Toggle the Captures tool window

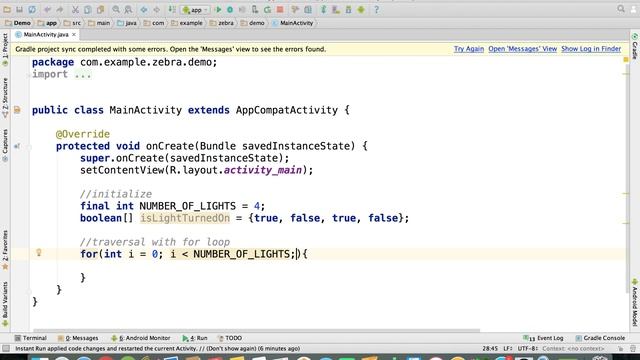pyautogui.click(x=5, y=146)
